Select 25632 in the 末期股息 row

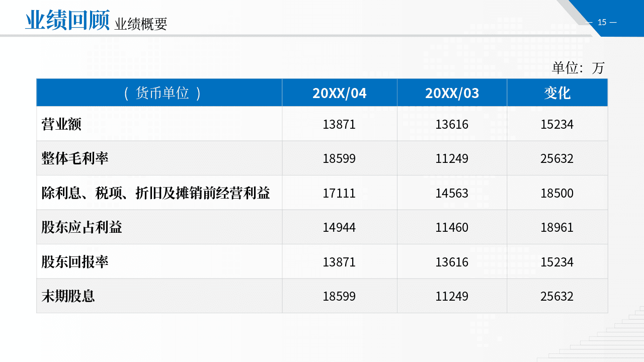(557, 297)
